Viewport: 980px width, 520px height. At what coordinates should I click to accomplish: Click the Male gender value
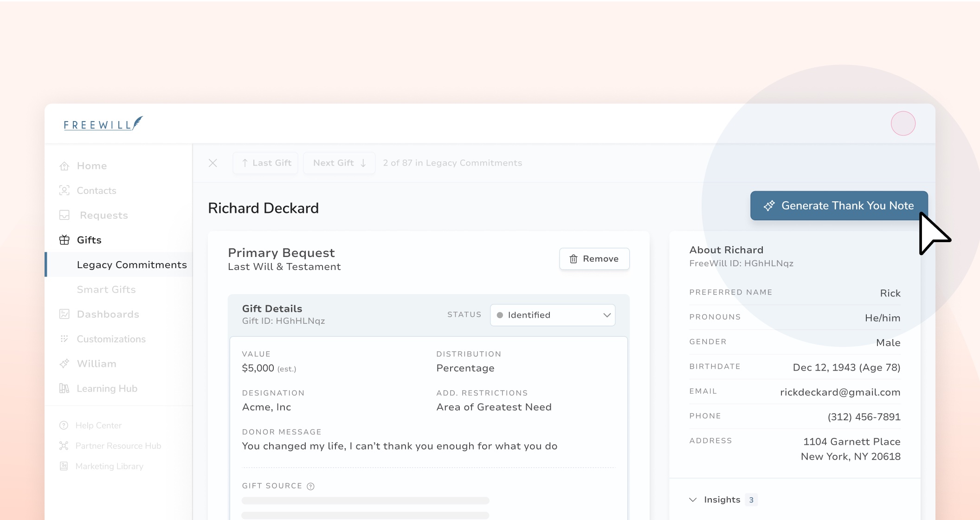(888, 342)
